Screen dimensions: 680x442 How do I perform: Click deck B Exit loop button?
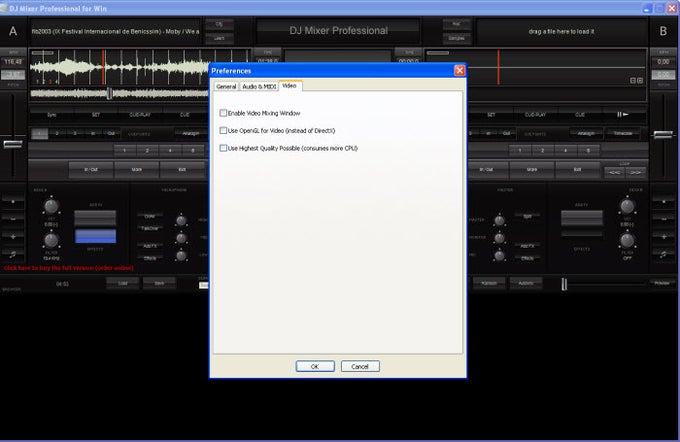click(x=578, y=170)
